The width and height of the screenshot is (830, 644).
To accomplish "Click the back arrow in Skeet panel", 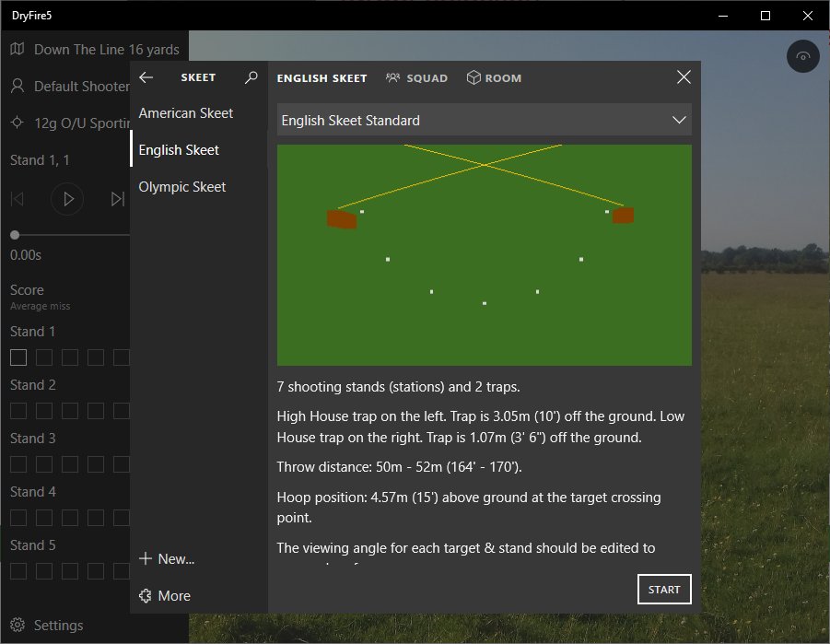I will (146, 78).
